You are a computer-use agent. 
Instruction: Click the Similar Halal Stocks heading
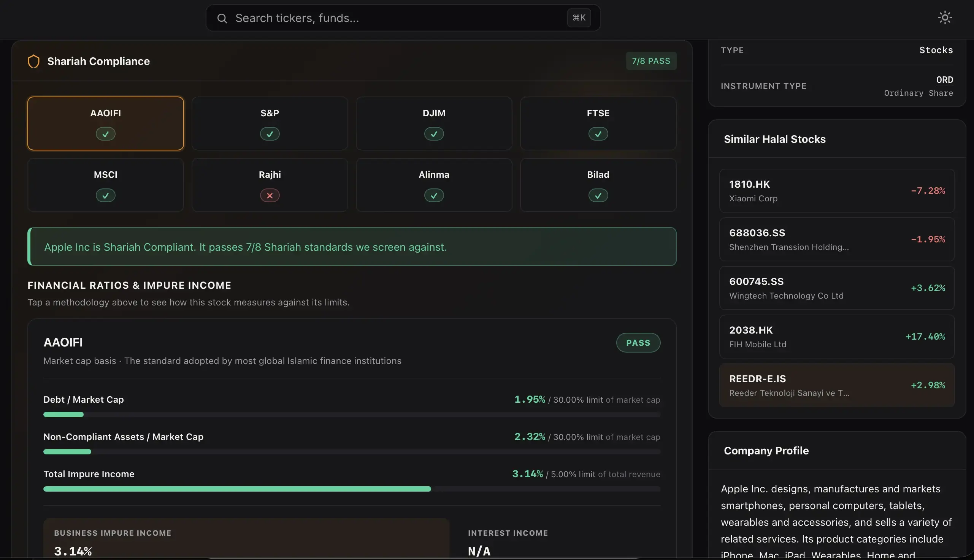pos(775,139)
